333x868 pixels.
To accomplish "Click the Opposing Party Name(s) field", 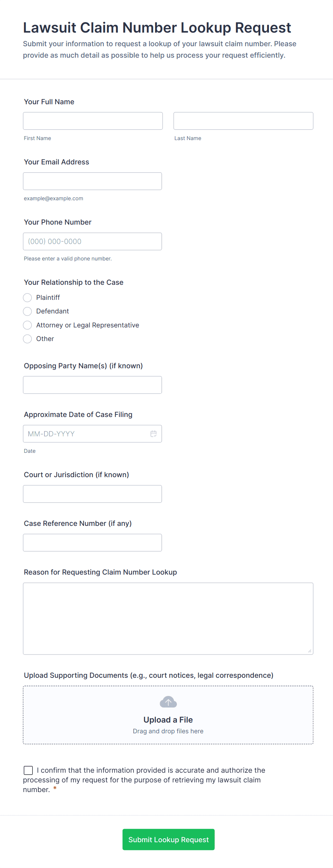I will click(x=92, y=385).
